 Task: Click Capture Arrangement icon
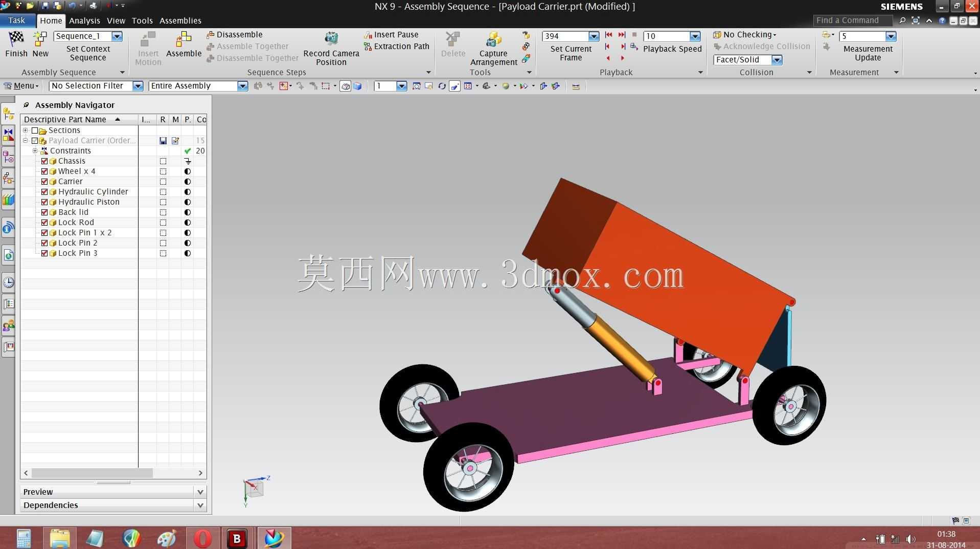coord(493,39)
